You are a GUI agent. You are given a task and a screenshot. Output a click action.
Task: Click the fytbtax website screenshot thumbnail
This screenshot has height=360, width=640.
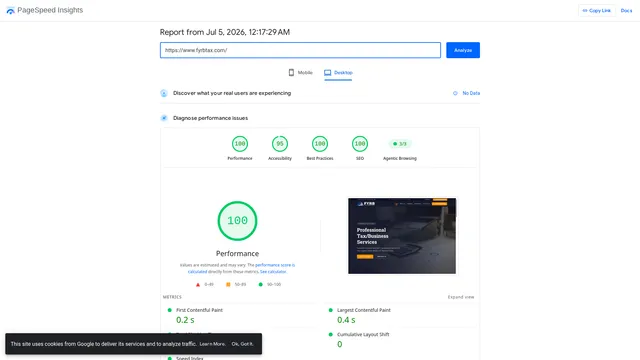[402, 236]
